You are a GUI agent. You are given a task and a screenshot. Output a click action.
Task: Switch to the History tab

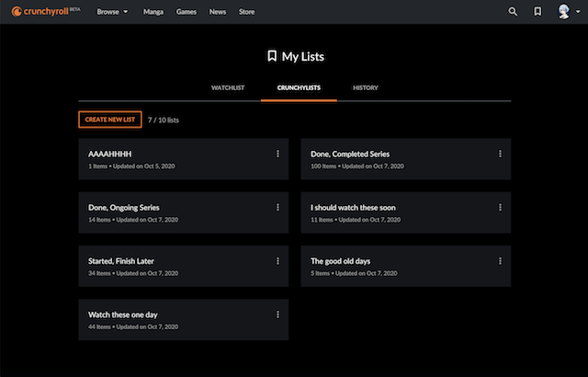pos(366,87)
